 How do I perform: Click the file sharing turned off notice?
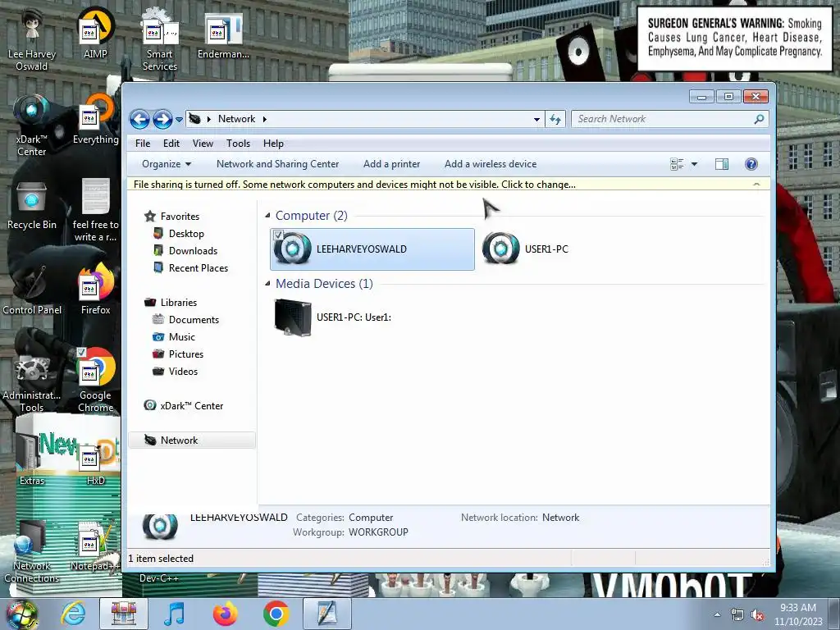click(x=354, y=185)
